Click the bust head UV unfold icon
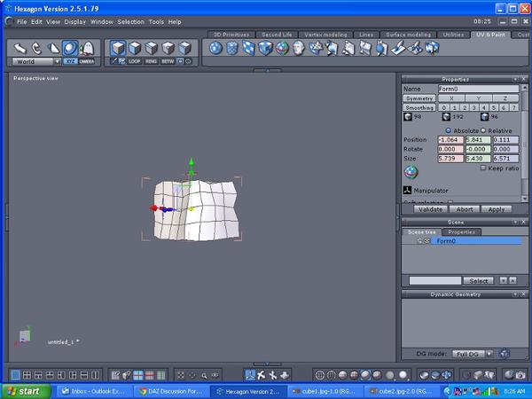Screen dimensions: 532x399 tap(299, 48)
